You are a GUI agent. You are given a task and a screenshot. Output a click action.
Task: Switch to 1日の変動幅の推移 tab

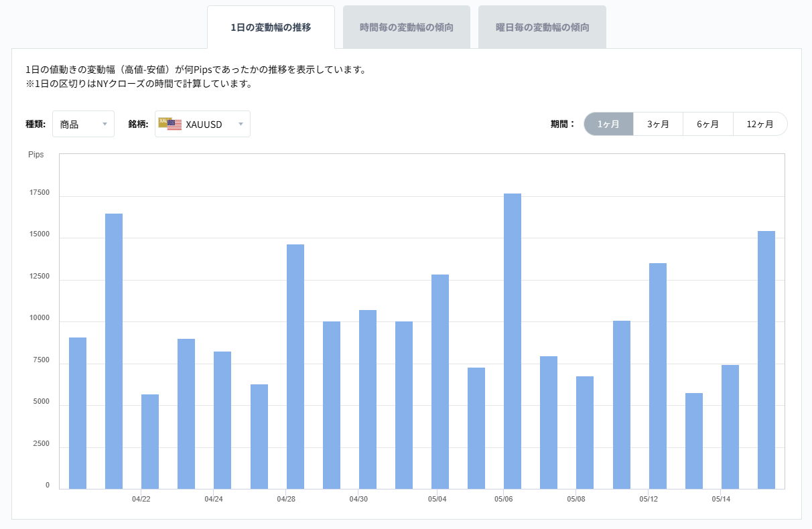click(271, 27)
